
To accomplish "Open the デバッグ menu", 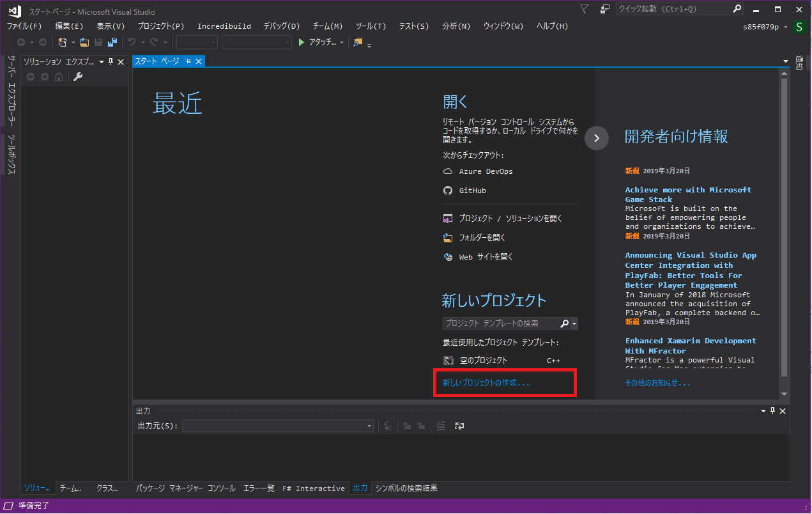I will coord(280,26).
